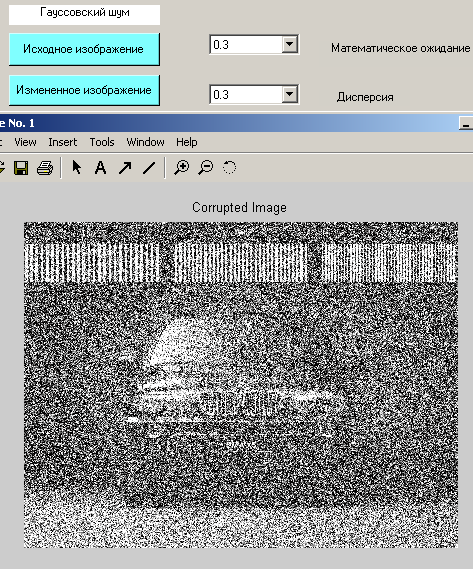Click the Corrupted Image title text
Viewport: 473px width, 569px height.
tap(239, 208)
